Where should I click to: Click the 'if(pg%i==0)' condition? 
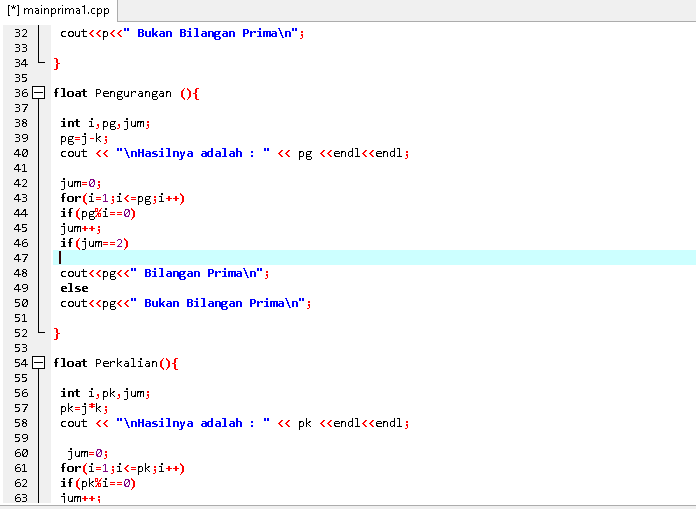point(98,213)
